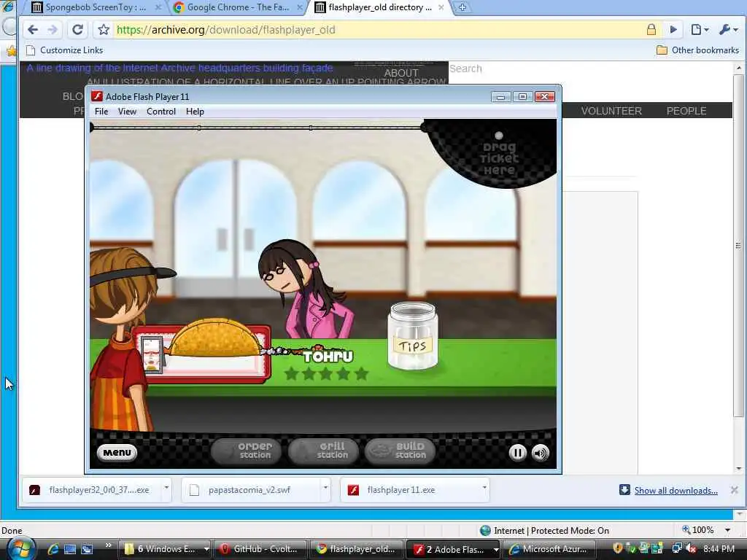Click the order ticket on the tray
This screenshot has height=560, width=747.
pyautogui.click(x=152, y=355)
